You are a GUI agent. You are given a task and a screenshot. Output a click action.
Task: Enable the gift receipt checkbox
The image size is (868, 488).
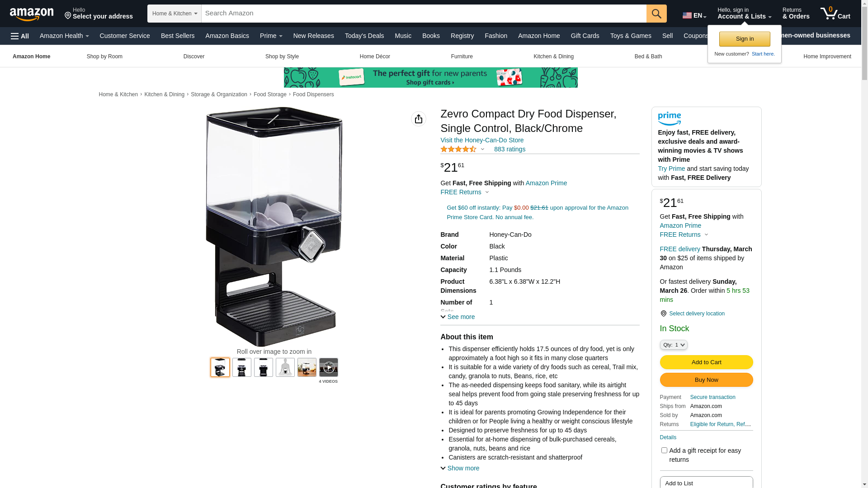click(664, 450)
